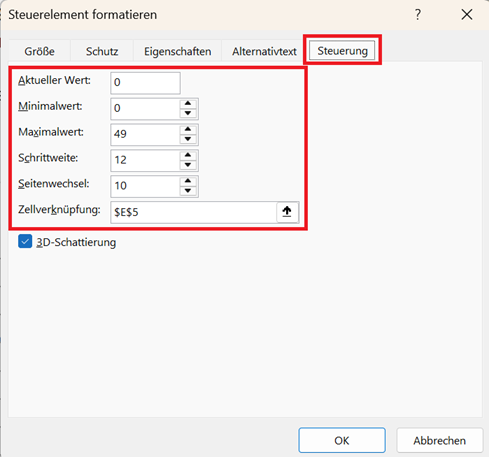This screenshot has height=457, width=489.
Task: Decrease Maximalwert with the down arrow
Action: pos(188,139)
